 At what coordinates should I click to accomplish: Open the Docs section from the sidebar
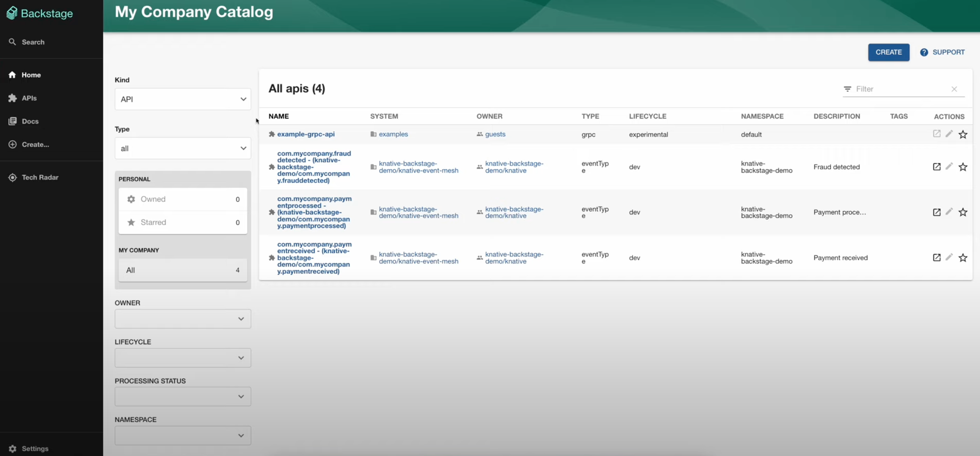tap(28, 121)
